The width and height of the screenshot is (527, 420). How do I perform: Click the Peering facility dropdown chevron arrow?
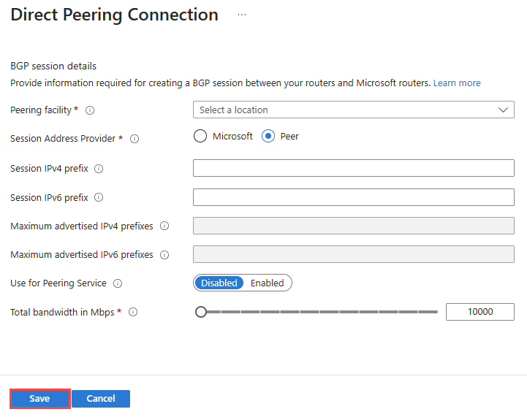tap(503, 110)
